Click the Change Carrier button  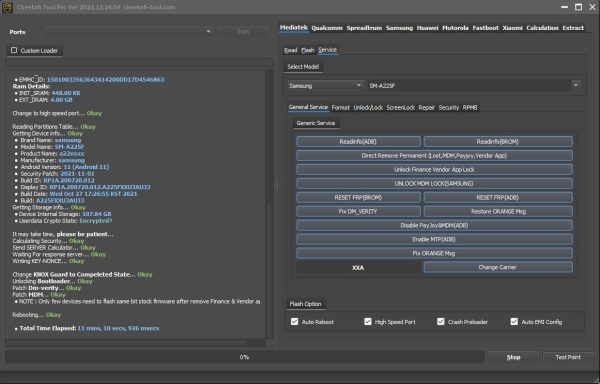(x=498, y=267)
